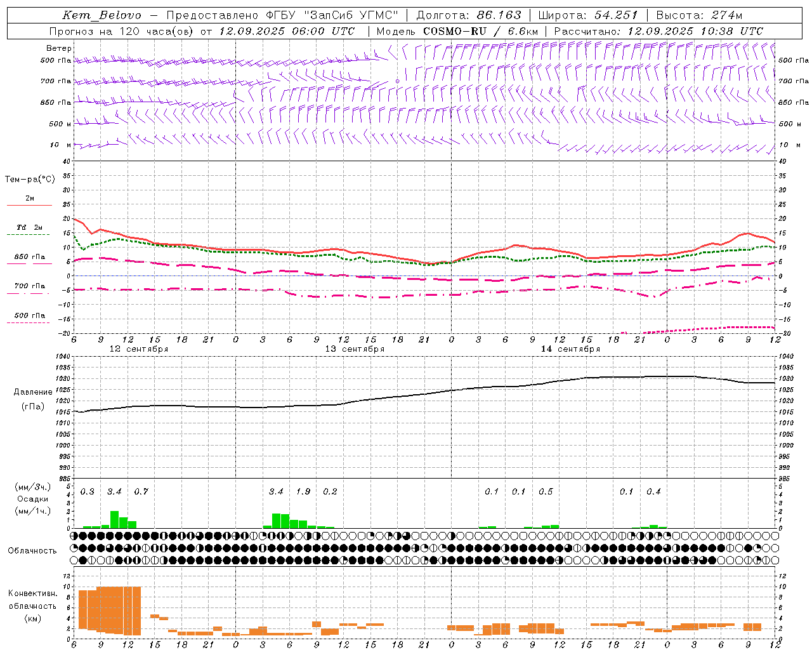
Task: Select forecast start '12.09.2025 06:00 UTC'
Action: click(287, 31)
